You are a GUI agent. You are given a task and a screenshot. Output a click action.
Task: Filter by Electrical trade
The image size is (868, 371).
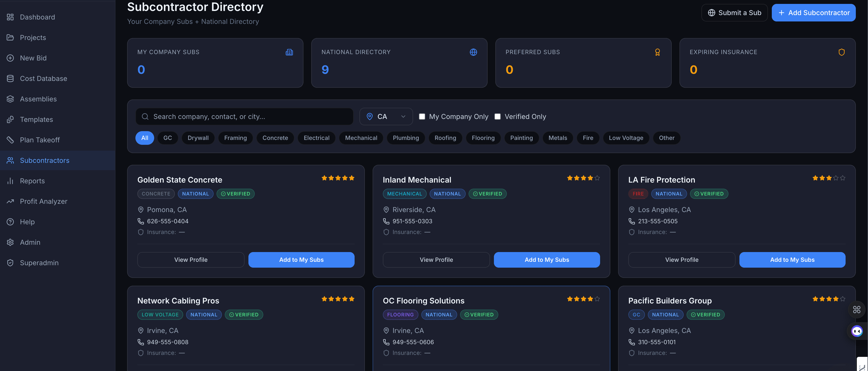pos(316,138)
